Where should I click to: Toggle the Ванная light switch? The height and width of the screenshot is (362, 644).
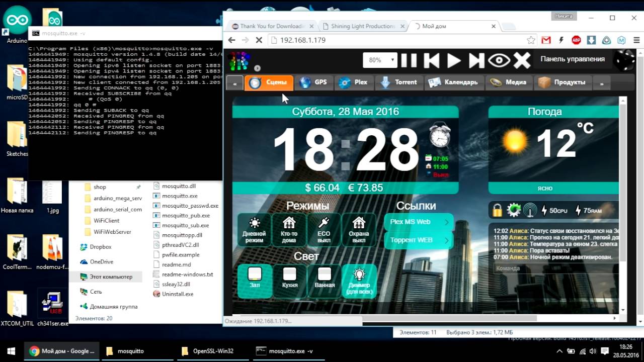(325, 281)
